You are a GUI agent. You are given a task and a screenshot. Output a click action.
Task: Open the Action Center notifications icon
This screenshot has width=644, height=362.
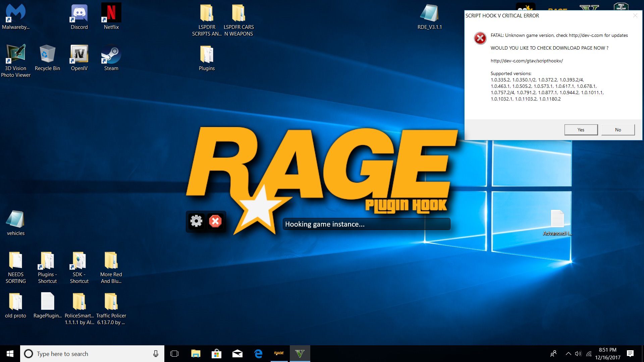tap(630, 353)
